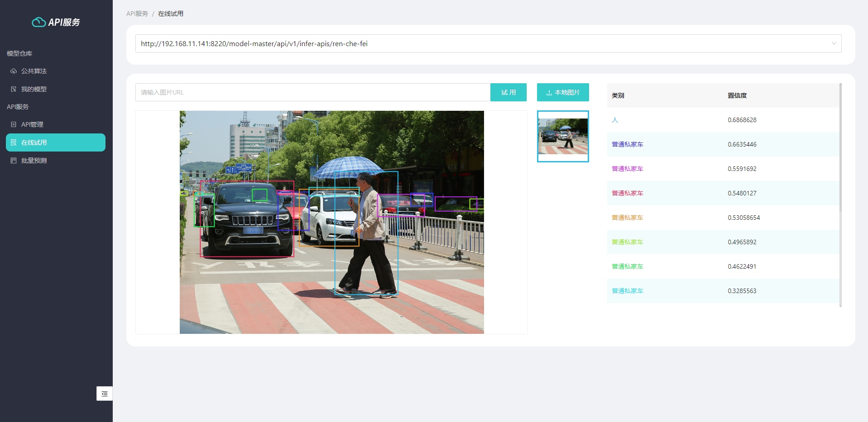Click confidence value 0.53058654
868x422 pixels.
tap(744, 218)
